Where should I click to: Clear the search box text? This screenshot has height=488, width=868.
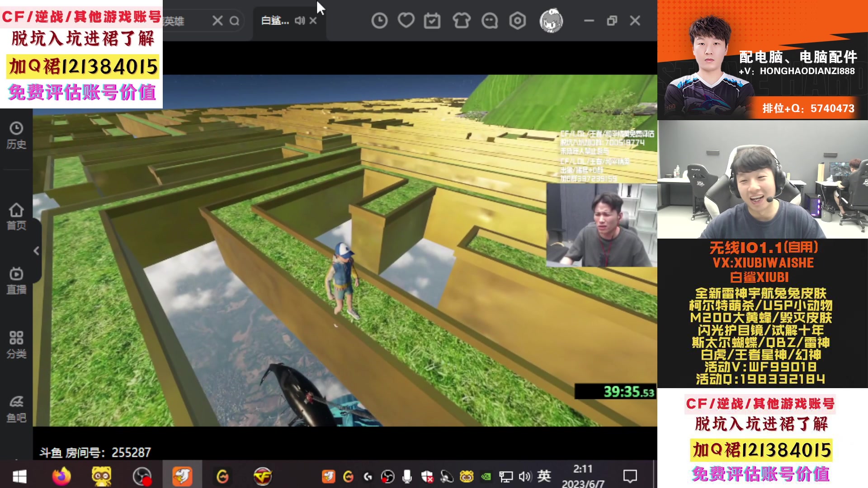tap(217, 21)
